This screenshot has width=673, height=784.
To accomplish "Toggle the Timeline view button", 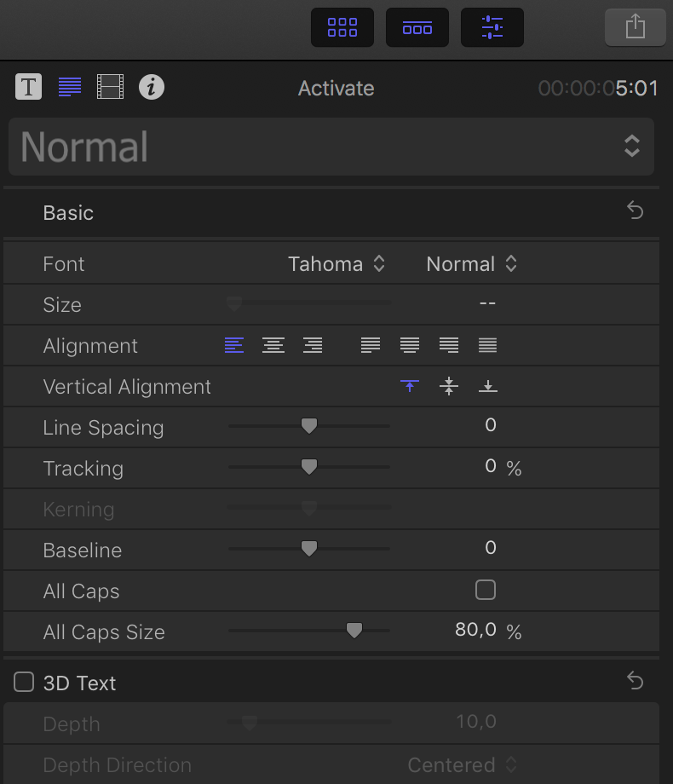I will [x=417, y=27].
